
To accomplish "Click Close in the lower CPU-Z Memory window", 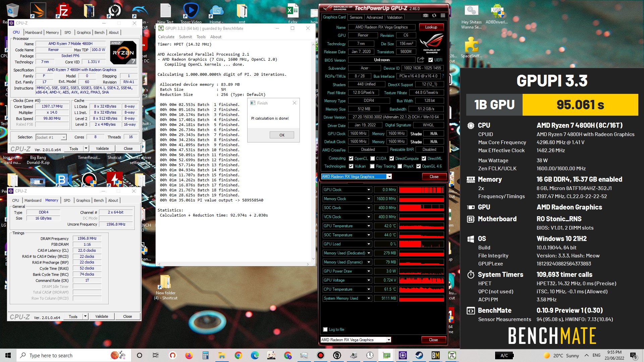I will tap(127, 316).
